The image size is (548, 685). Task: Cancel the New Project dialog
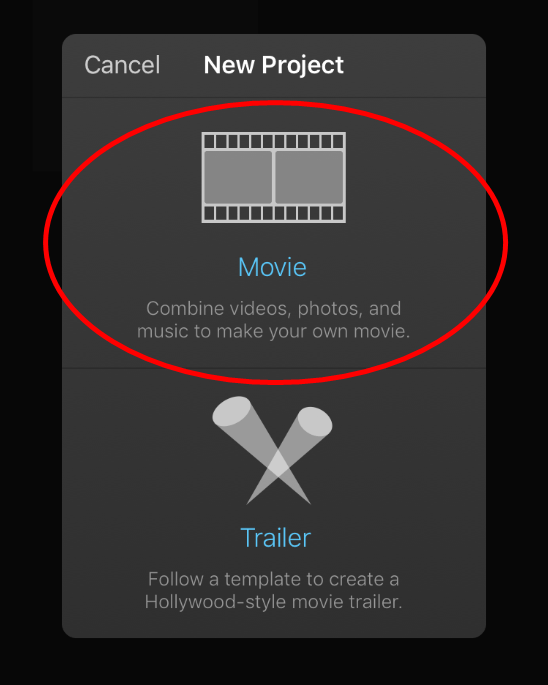122,65
